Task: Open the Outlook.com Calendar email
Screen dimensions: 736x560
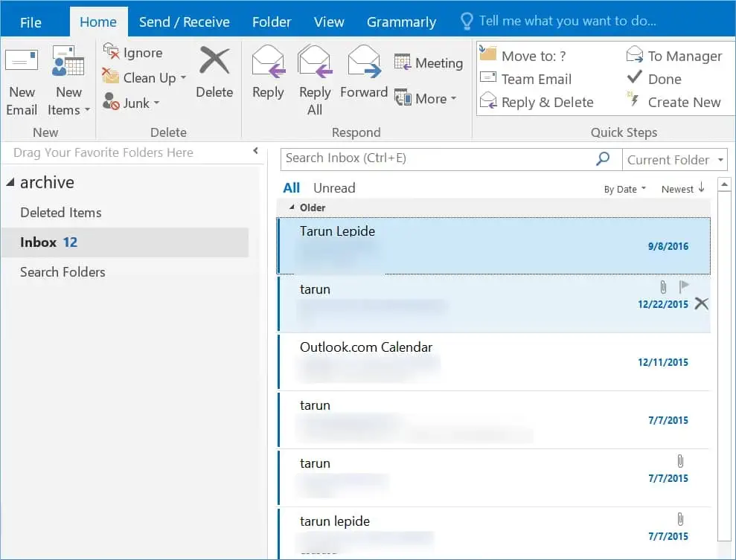Action: point(494,362)
